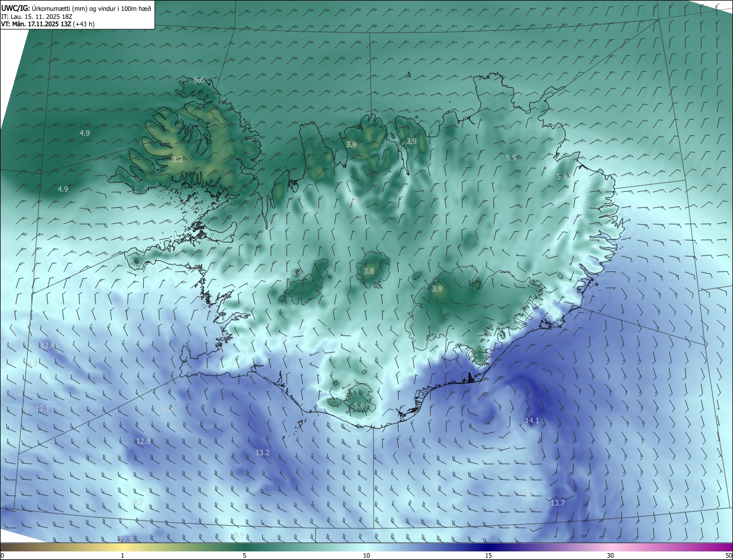This screenshot has width=733, height=560.
Task: Click the 5 tick on the color scale
Action: [x=245, y=555]
